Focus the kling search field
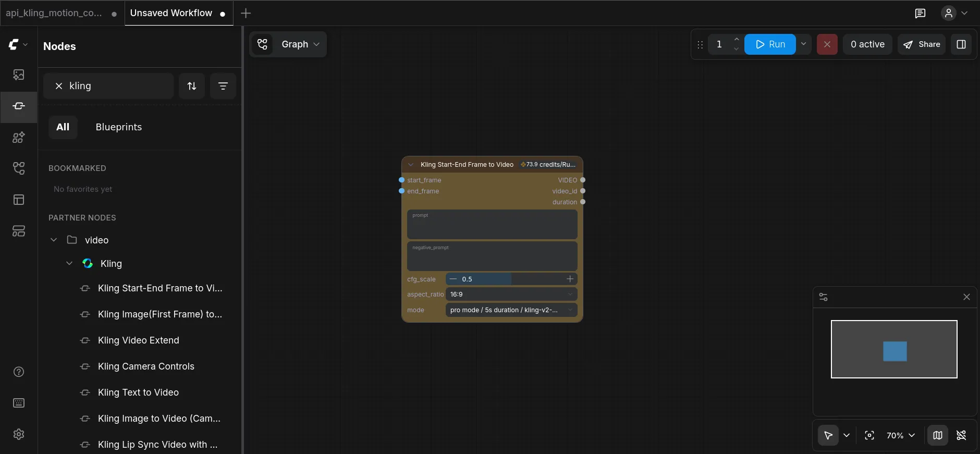This screenshot has width=980, height=454. (x=108, y=86)
